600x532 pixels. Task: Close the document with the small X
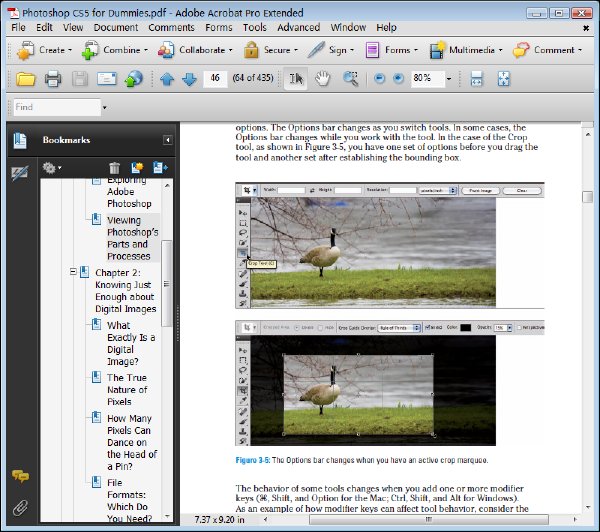586,28
